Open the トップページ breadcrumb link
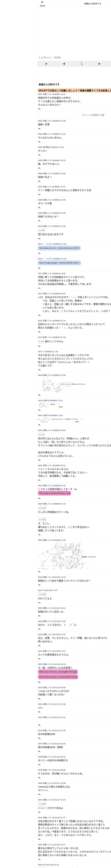The height and width of the screenshot is (868, 111). click(45, 57)
